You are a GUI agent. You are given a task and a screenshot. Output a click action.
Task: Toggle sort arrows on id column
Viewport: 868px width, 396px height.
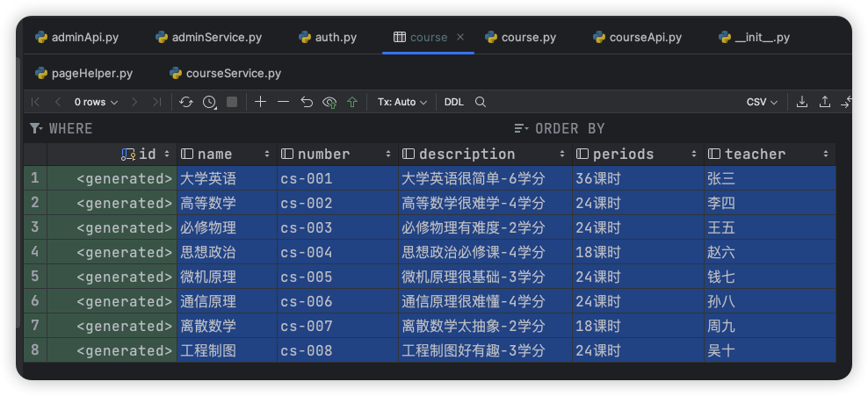pos(167,155)
